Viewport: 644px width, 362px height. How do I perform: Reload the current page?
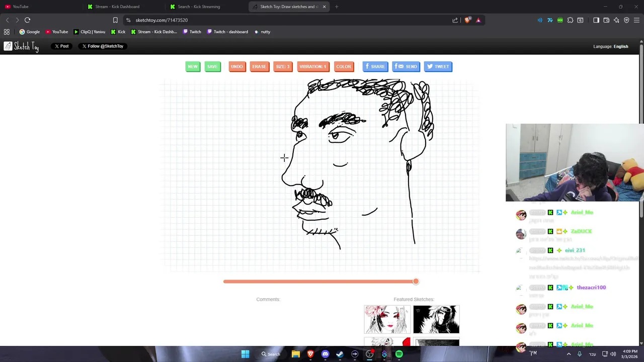(x=28, y=20)
